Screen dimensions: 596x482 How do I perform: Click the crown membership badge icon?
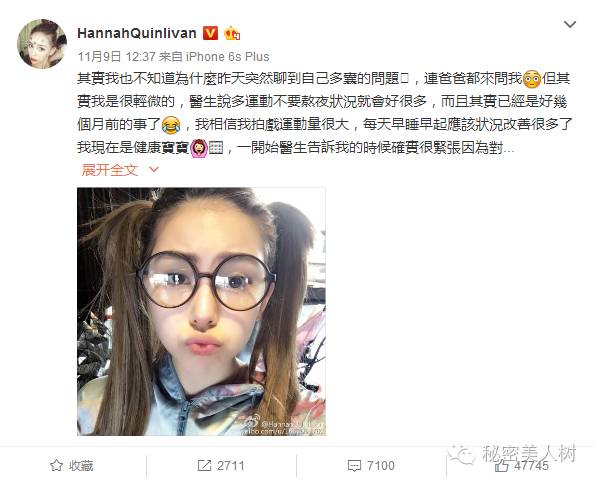pos(232,34)
